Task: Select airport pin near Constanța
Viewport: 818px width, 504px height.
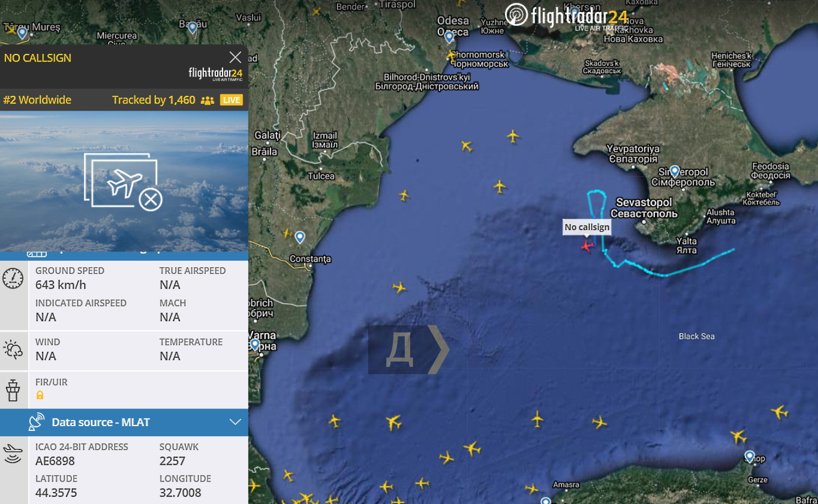Action: coord(300,237)
